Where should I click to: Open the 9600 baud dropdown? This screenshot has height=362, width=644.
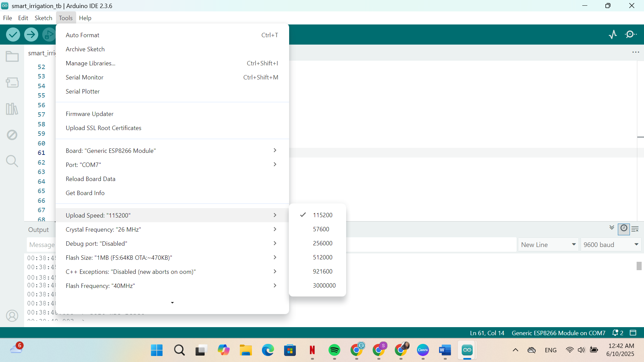click(x=610, y=245)
